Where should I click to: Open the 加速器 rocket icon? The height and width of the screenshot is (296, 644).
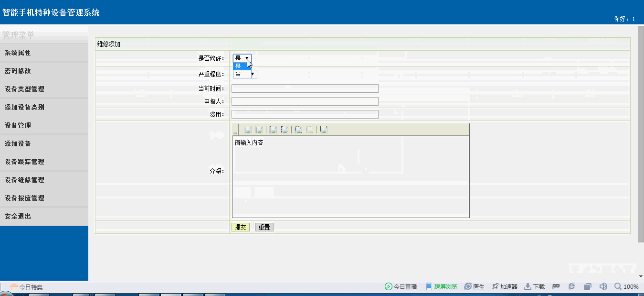point(495,286)
